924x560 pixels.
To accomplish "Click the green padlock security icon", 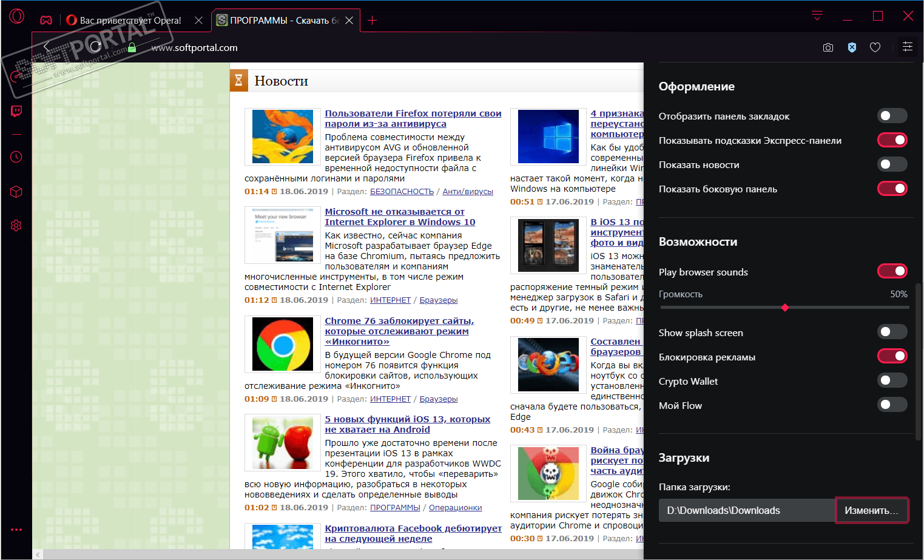I will point(132,47).
